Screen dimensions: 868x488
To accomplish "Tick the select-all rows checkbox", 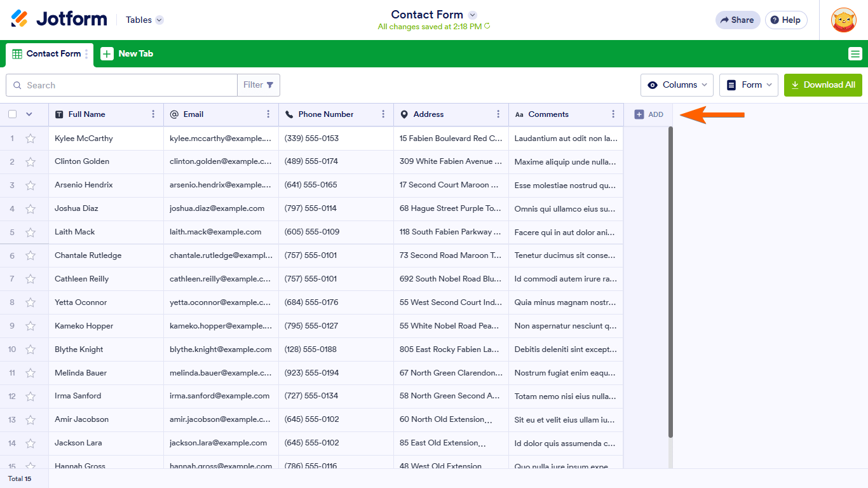I will point(13,114).
